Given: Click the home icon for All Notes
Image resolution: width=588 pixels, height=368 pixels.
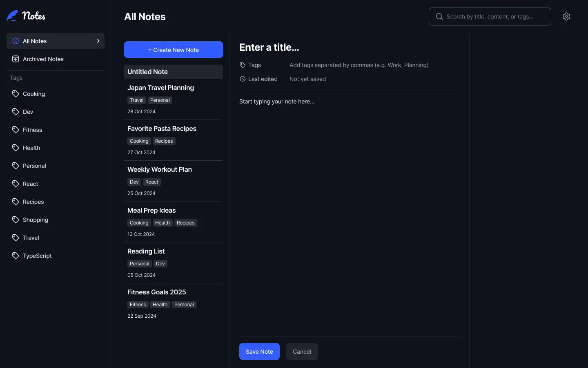Looking at the screenshot, I should point(16,41).
